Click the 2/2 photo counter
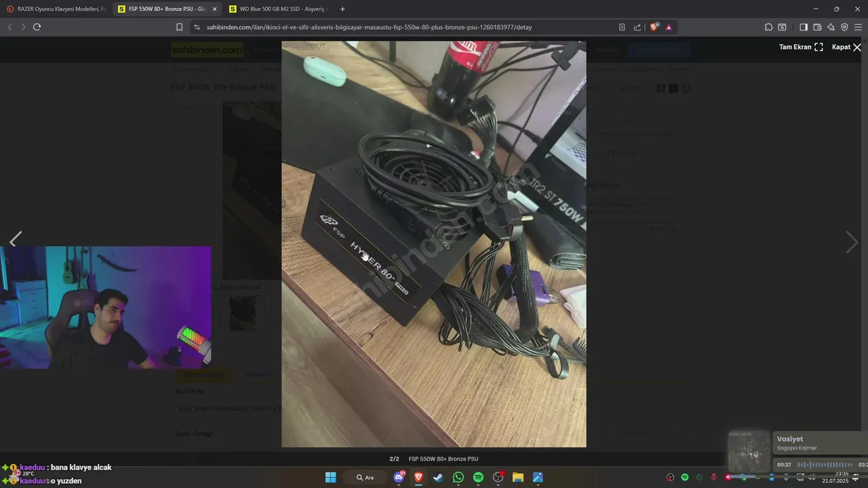This screenshot has height=488, width=868. pyautogui.click(x=394, y=459)
